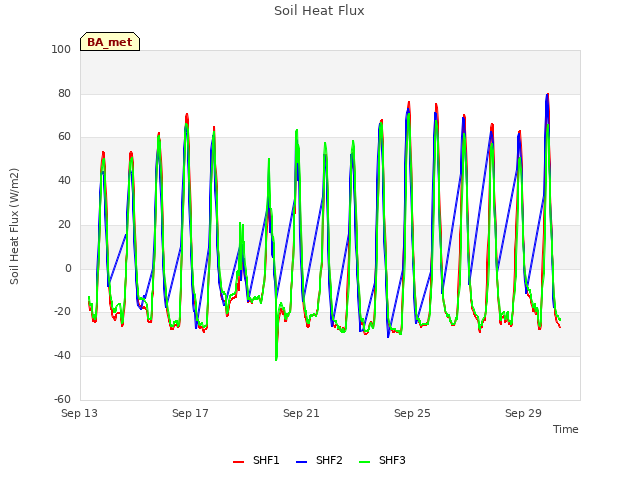This screenshot has height=480, width=640.
Task: Click the Sep 29 x-axis tick label
Action: pyautogui.click(x=523, y=413)
